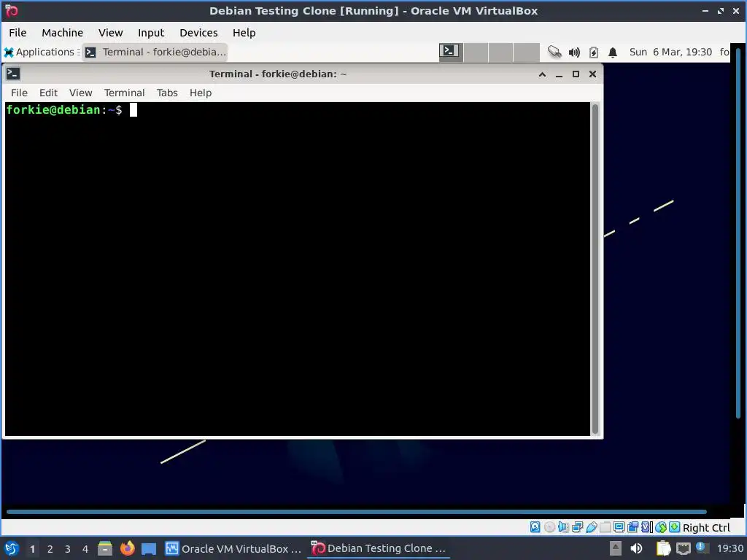Click the VirtualBox USB devices status icon
The width and height of the screenshot is (747, 560).
tap(591, 527)
